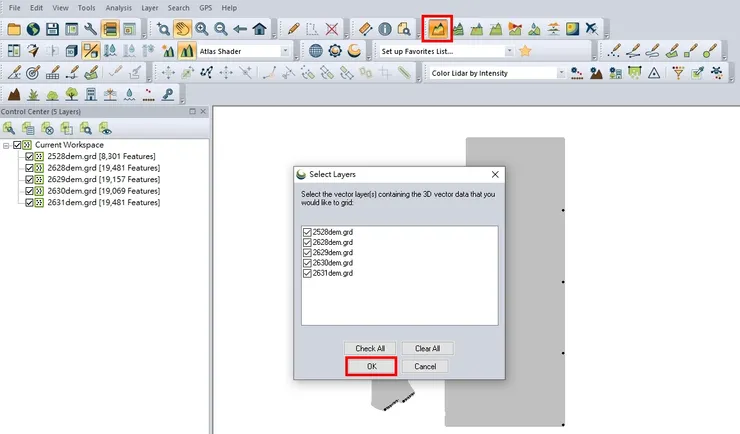This screenshot has width=740, height=434.
Task: Uncheck 2528dem.grd in Select Layers dialog
Action: point(307,232)
